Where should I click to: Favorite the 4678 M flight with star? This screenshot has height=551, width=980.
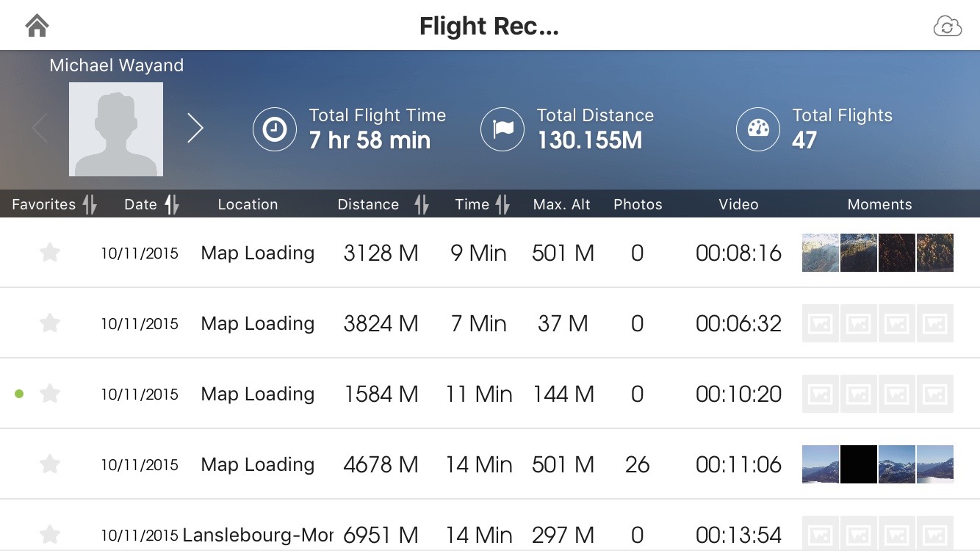(x=50, y=464)
